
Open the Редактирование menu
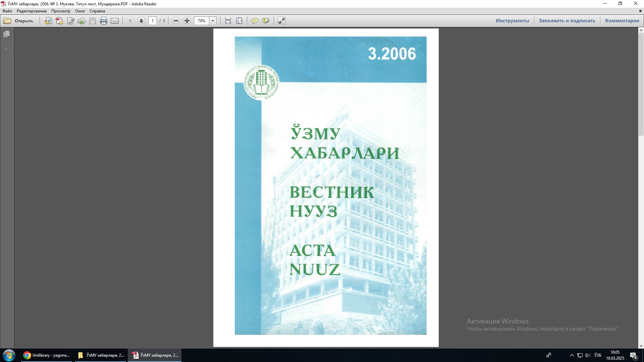tap(32, 11)
